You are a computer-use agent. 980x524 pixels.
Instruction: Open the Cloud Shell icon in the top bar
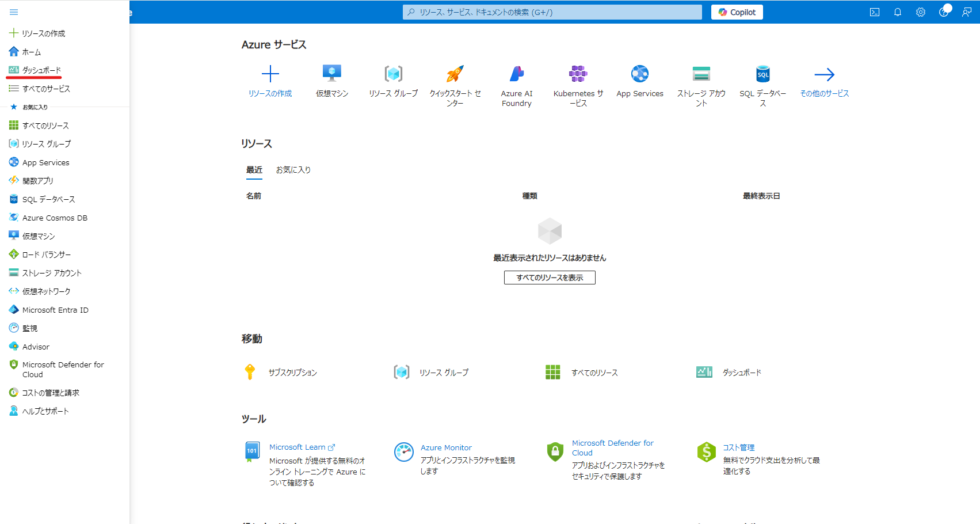[875, 12]
